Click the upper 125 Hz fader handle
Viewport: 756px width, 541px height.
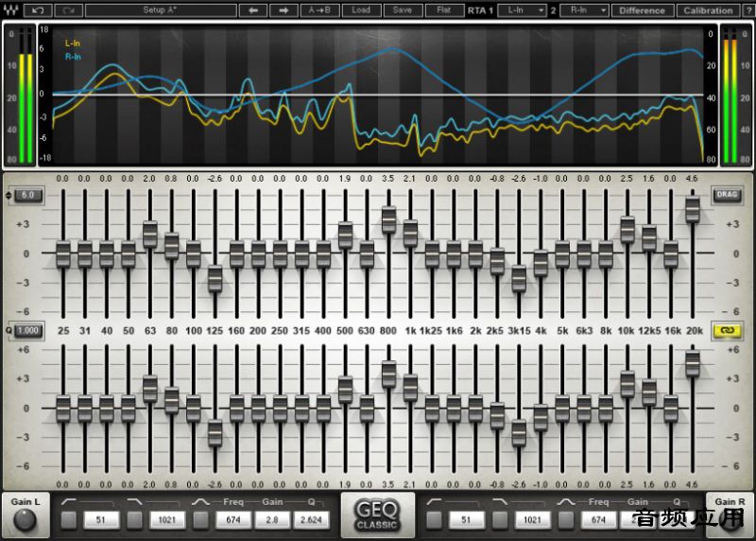pyautogui.click(x=215, y=279)
